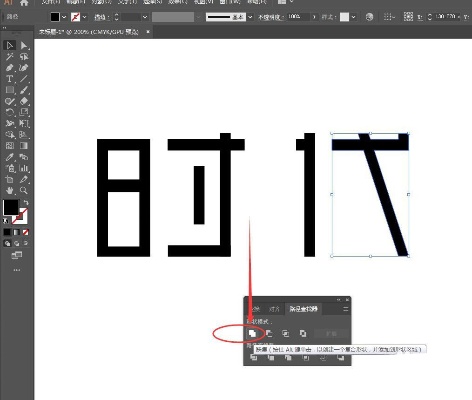
Task: Select the Selection tool (black arrow)
Action: click(10, 45)
